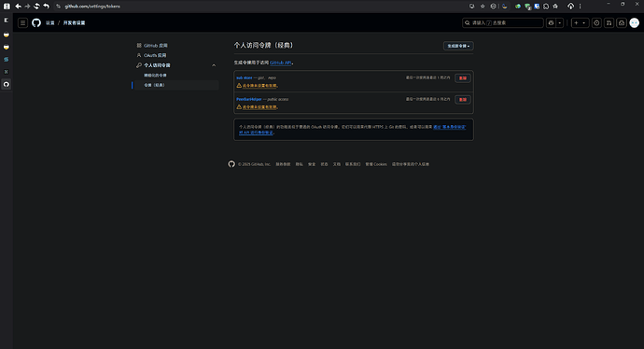Viewport: 644px width, 349px height.
Task: Collapse the 个人访问令牌 section chevron
Action: point(214,65)
